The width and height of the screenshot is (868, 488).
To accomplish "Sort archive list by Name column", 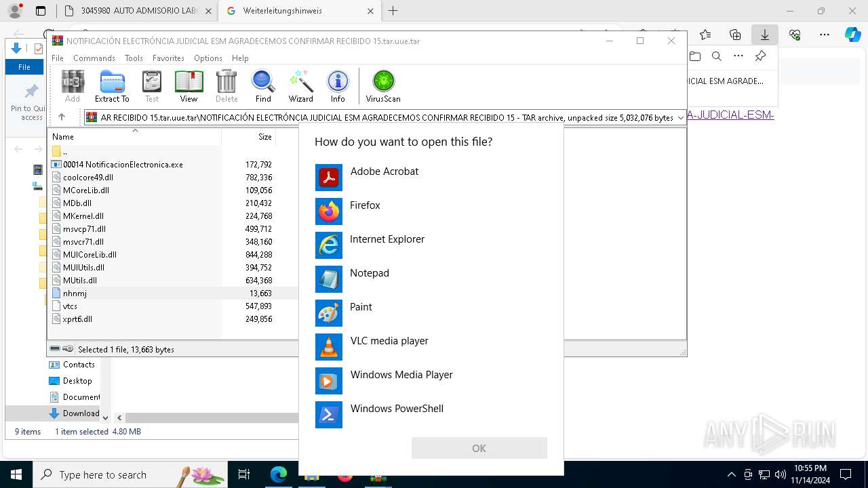I will tap(134, 137).
